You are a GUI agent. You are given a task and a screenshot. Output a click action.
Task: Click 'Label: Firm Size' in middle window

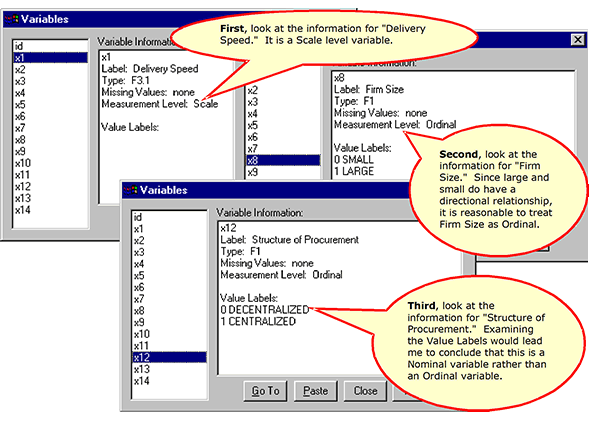tap(369, 89)
